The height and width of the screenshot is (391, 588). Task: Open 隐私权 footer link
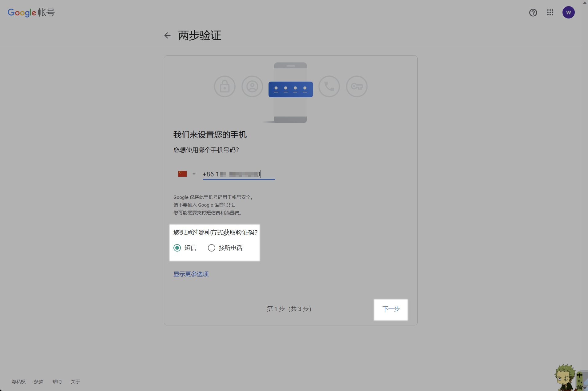click(18, 382)
